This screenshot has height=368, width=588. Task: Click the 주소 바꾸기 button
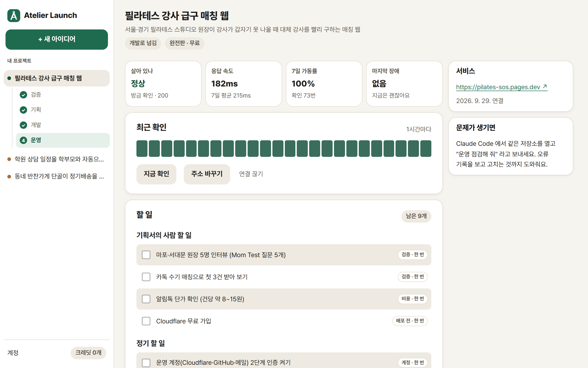[207, 174]
